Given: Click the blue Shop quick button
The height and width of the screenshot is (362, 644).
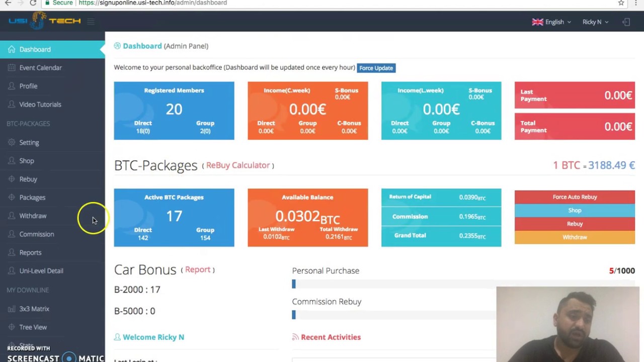Looking at the screenshot, I should pyautogui.click(x=575, y=211).
